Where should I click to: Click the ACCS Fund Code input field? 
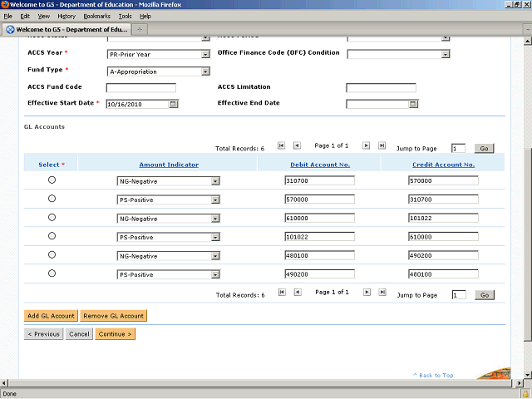coord(140,88)
